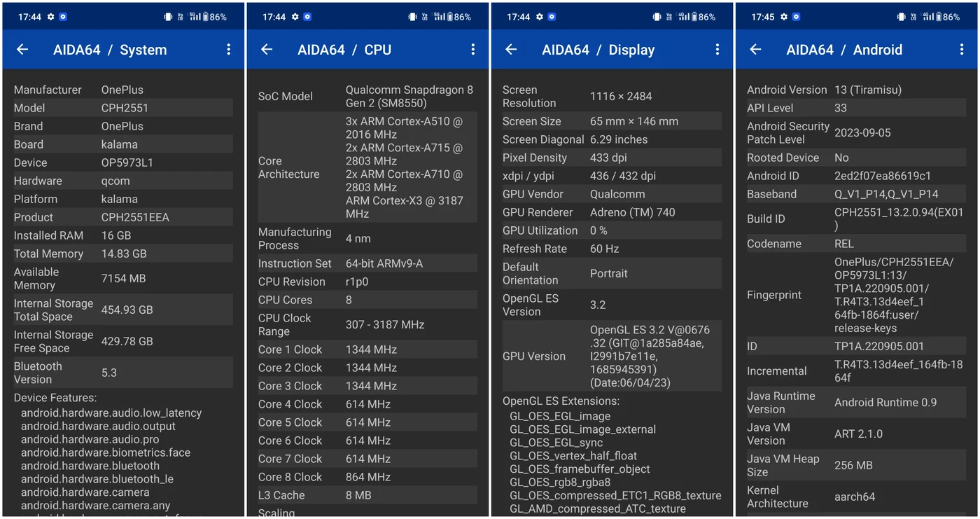
Task: Select android.hardware.bluetooth_le feature
Action: [x=97, y=479]
